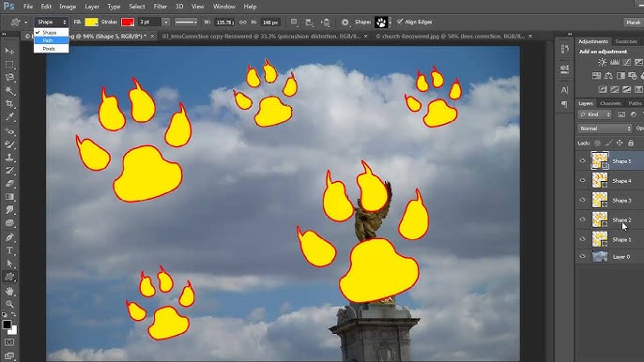Screen dimensions: 644x362
Task: Open the Normal blend mode dropdown
Action: click(605, 128)
